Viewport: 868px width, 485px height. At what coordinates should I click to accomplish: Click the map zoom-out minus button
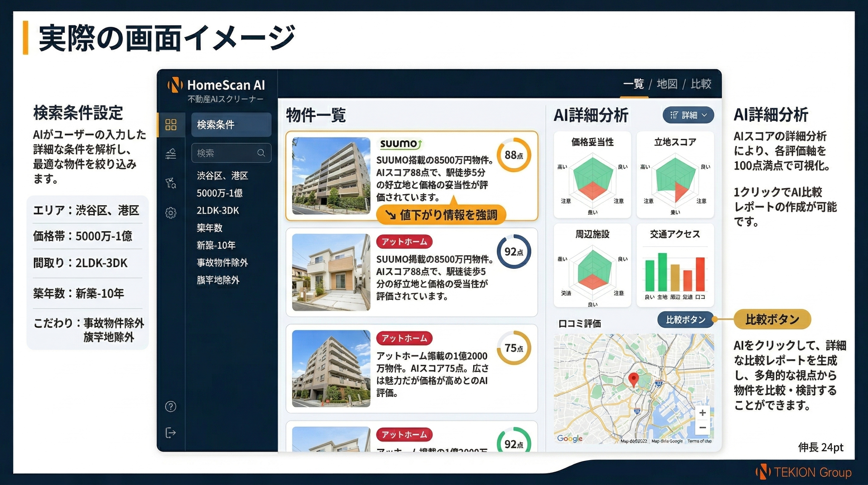coord(702,427)
